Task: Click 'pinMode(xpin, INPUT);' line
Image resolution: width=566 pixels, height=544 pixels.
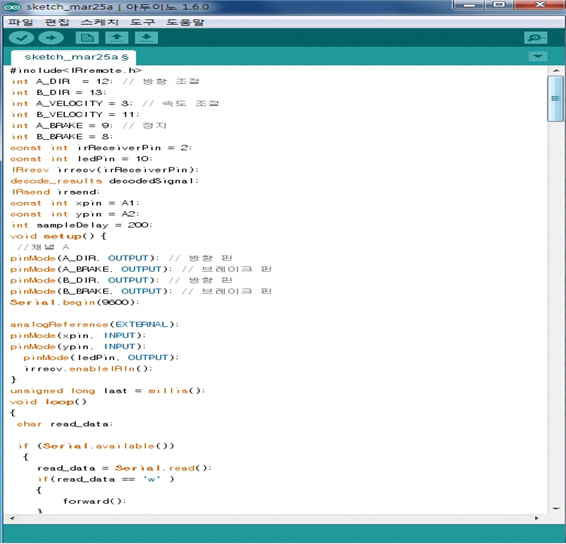Action: tap(78, 335)
